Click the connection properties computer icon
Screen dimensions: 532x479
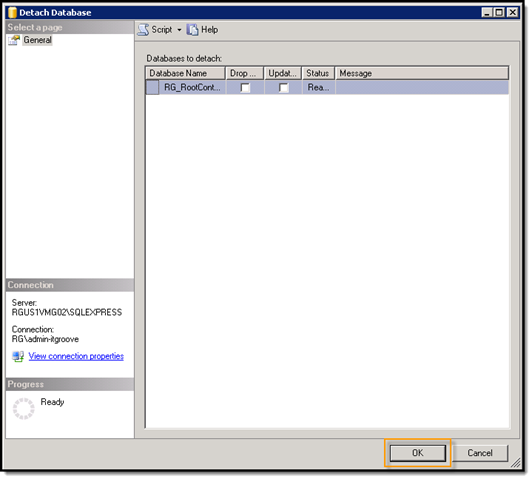click(x=18, y=357)
